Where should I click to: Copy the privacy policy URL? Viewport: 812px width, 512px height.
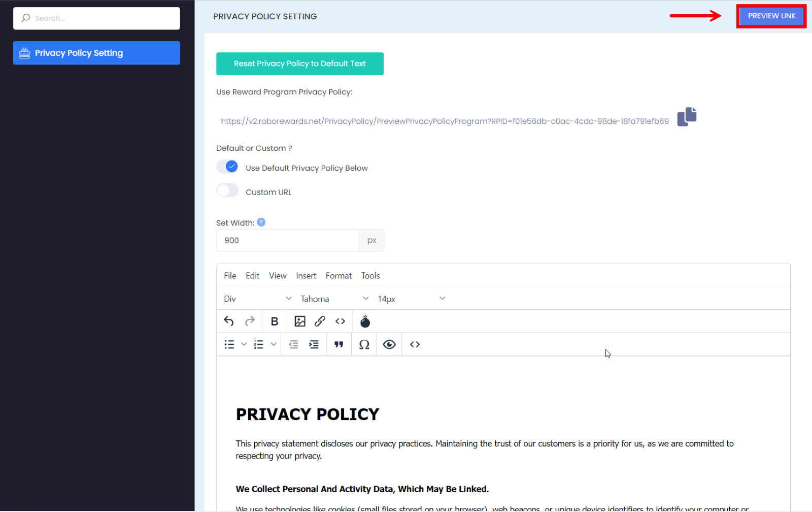687,117
